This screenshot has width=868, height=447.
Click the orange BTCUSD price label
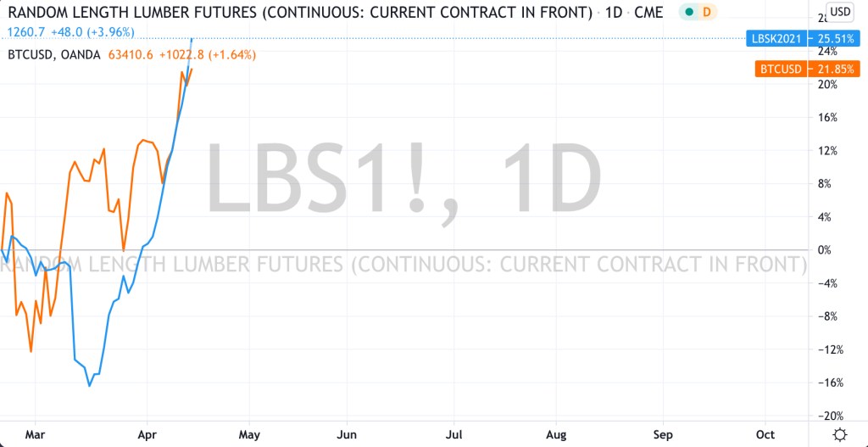[x=779, y=70]
